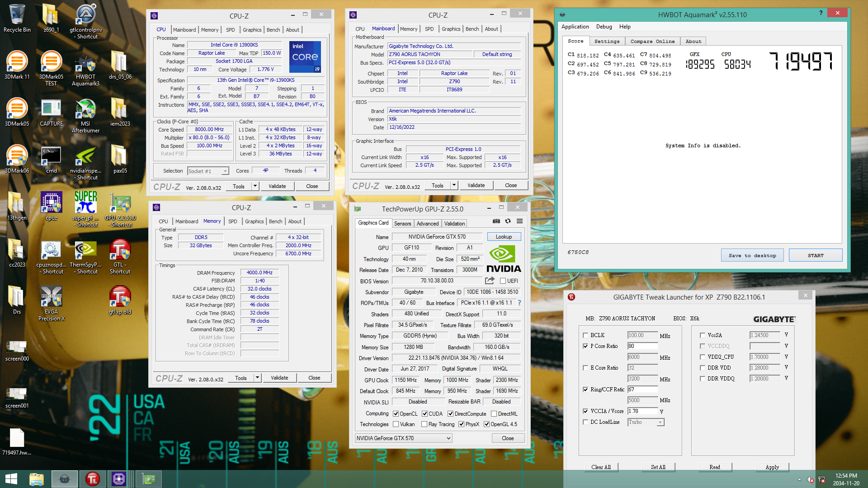The width and height of the screenshot is (868, 488).
Task: Open the nvidiaInspector shortcut on the desktop
Action: [85, 163]
